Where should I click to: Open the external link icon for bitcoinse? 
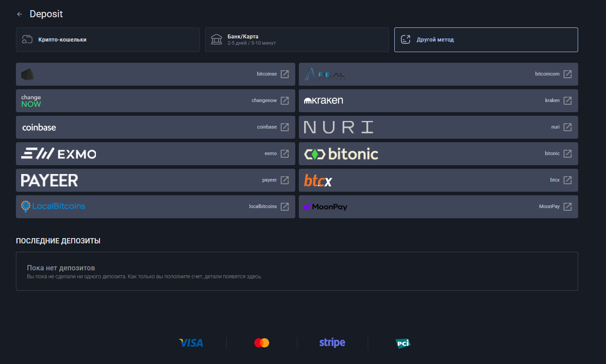pyautogui.click(x=285, y=74)
